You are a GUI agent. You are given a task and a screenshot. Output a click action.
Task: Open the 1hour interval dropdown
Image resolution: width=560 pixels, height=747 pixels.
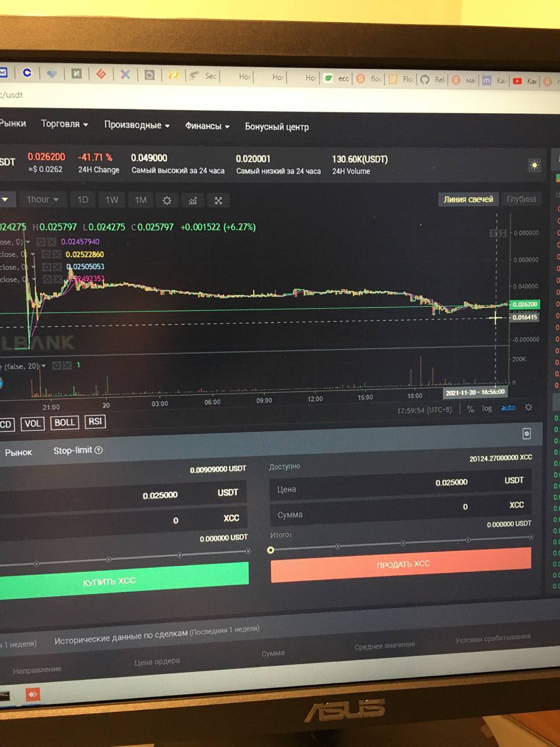point(43,200)
